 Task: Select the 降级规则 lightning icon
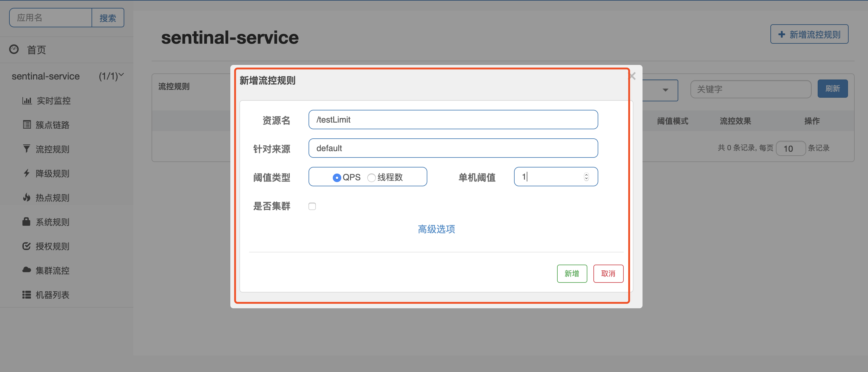27,173
